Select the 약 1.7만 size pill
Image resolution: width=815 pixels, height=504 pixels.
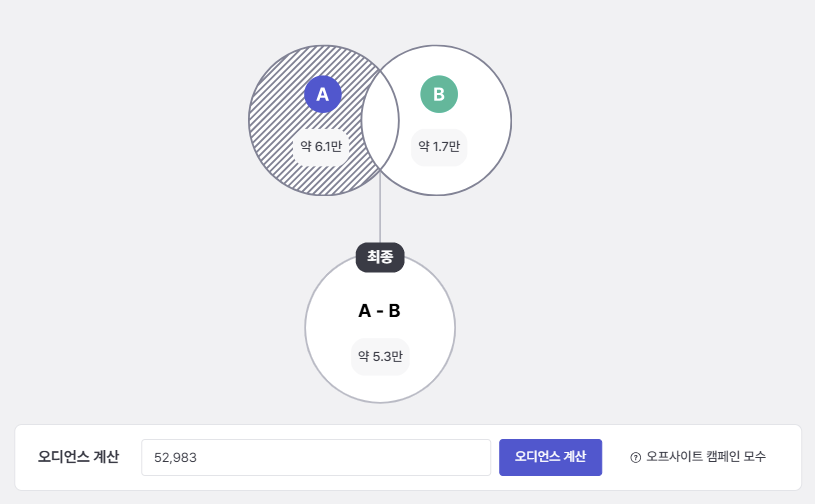coord(439,147)
